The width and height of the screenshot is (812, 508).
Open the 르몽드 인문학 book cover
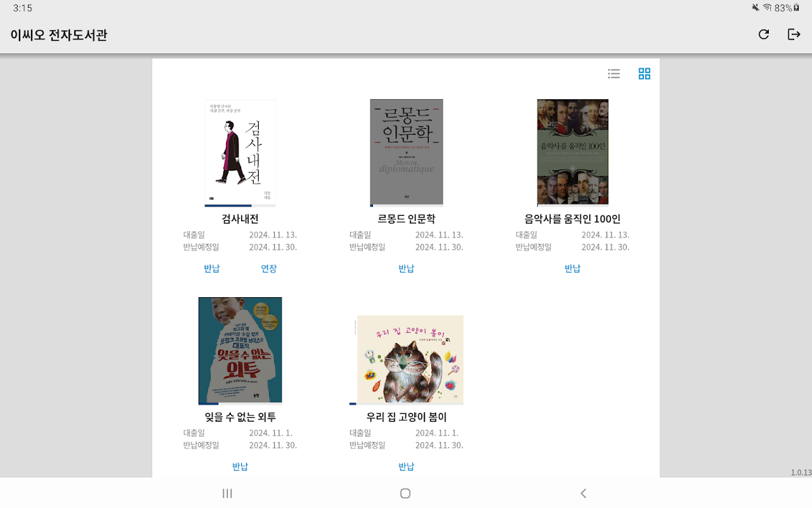tap(407, 153)
